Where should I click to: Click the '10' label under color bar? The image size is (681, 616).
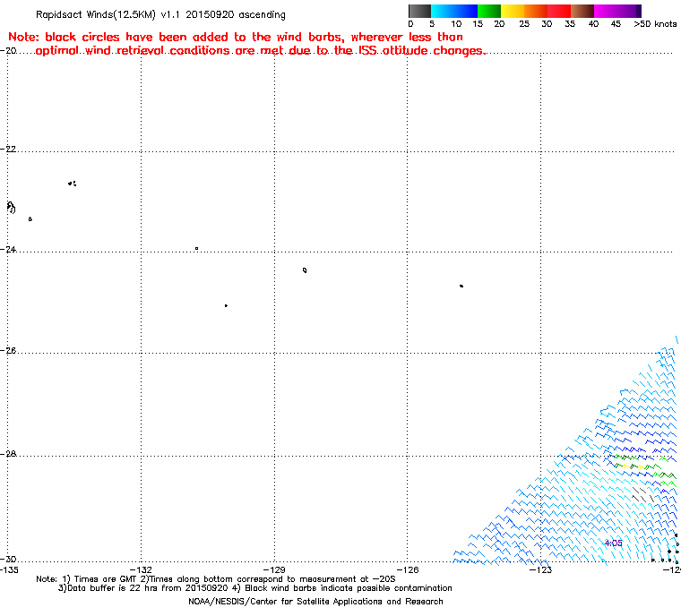[456, 24]
